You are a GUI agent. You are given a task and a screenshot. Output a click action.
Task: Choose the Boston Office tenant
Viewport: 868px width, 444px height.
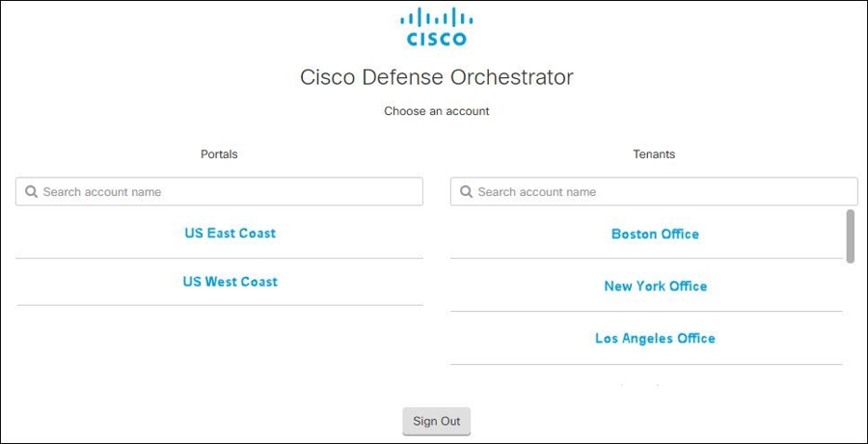(x=655, y=235)
